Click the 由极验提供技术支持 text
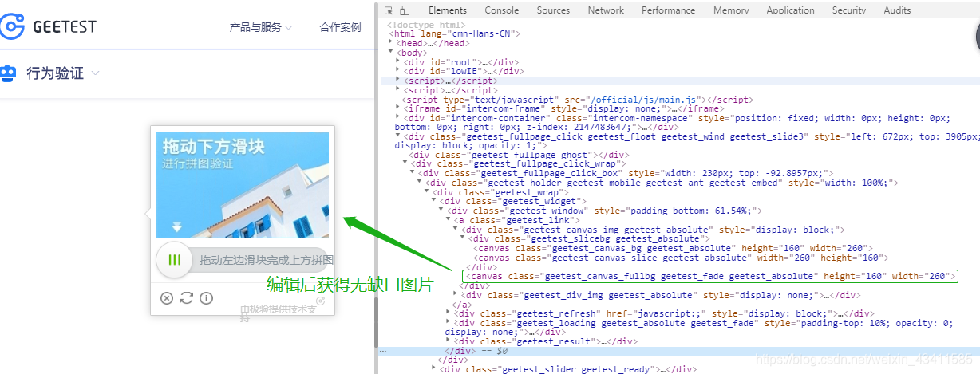Screen dimensions: 980x374 click(x=279, y=313)
